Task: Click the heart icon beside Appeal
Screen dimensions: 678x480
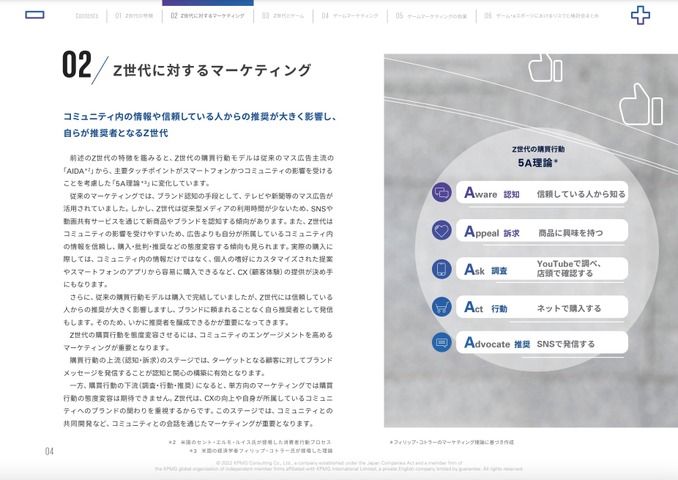Action: (x=442, y=231)
